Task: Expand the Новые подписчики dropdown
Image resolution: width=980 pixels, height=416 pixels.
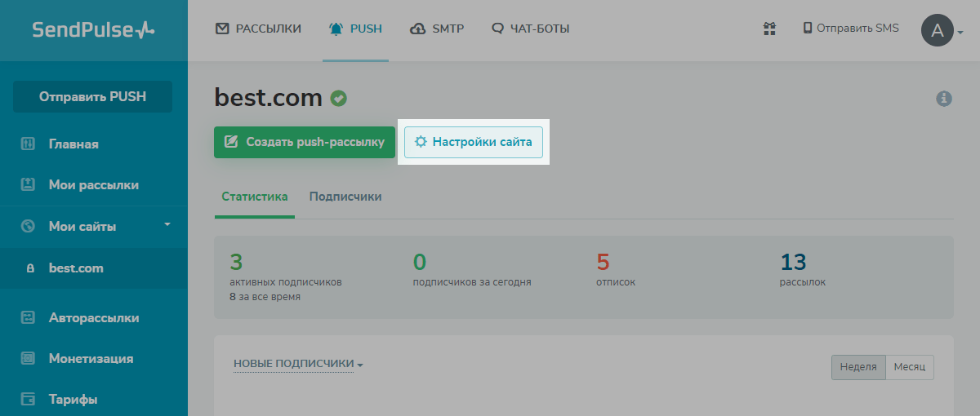Action: pos(298,364)
